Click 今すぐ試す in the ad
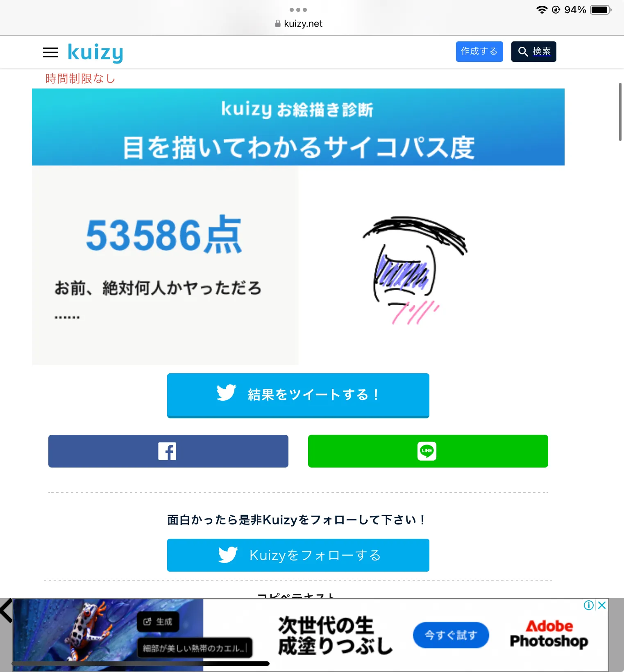This screenshot has height=672, width=624. pos(451,635)
